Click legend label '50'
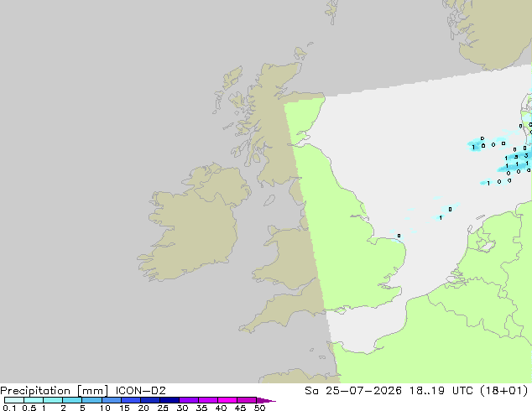Image resolution: width=532 pixels, height=411 pixels. pos(259,408)
